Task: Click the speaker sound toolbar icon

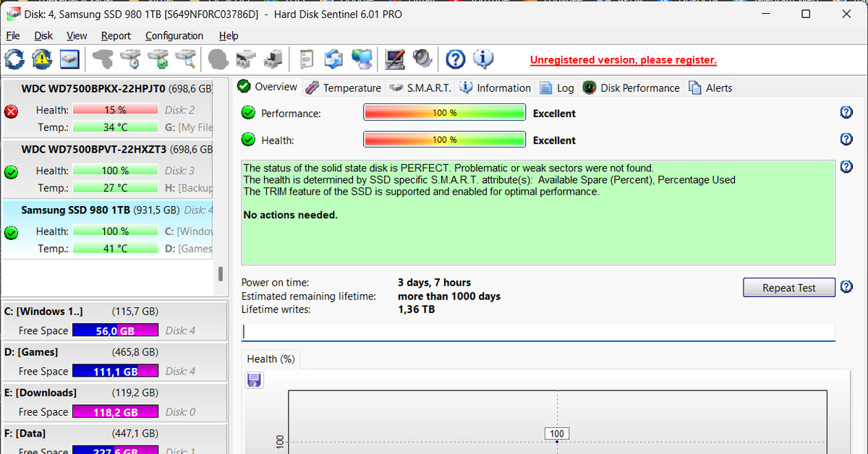Action: 422,59
